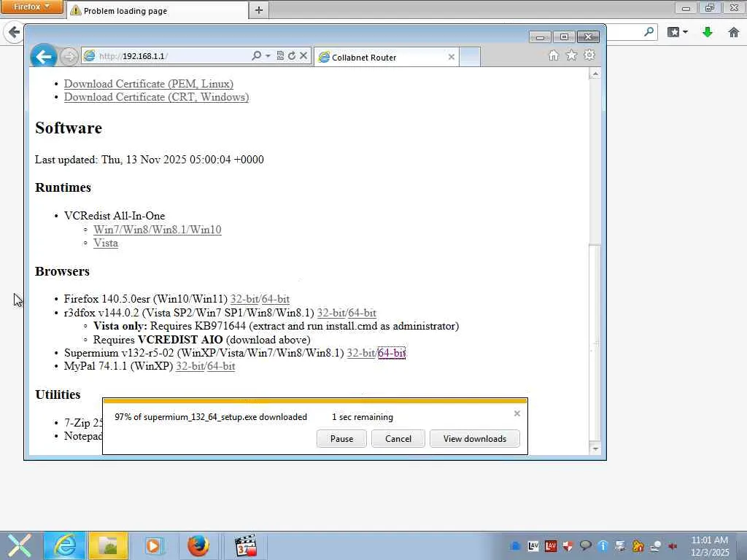747x560 pixels.
Task: Open the Firefox bookmarks menu button
Action: pos(678,32)
